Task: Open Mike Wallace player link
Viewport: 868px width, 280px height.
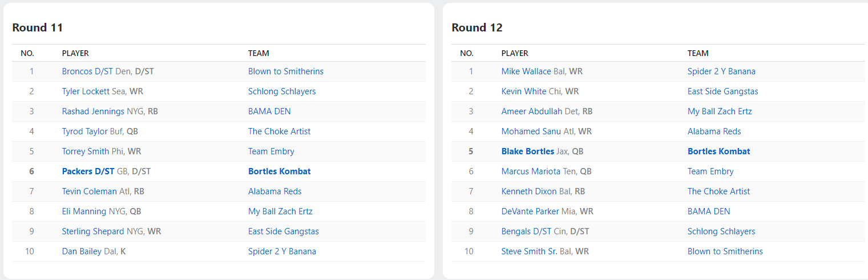Action: [x=526, y=71]
